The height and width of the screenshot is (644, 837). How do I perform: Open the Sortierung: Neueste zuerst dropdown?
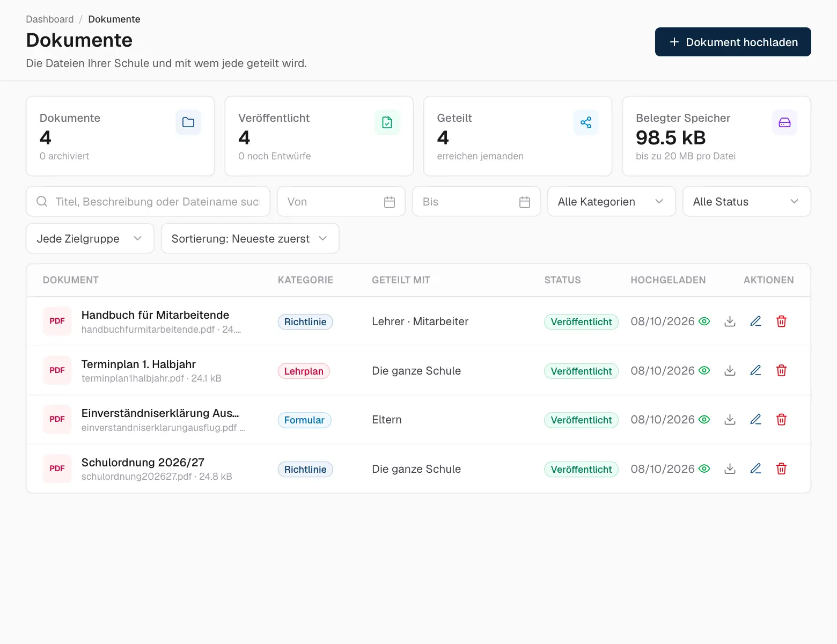(250, 238)
